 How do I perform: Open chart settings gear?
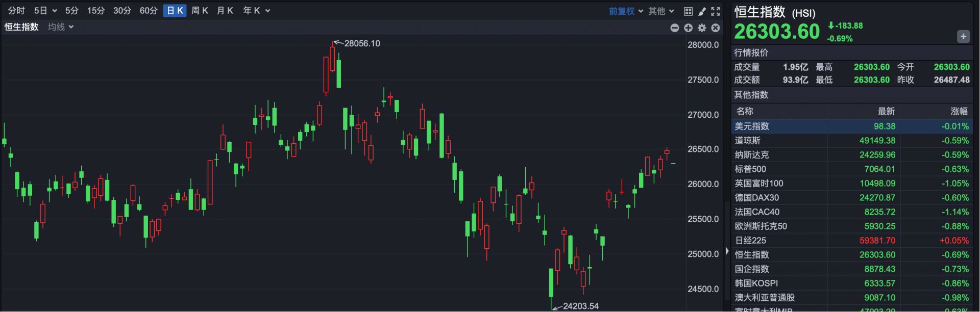[702, 28]
